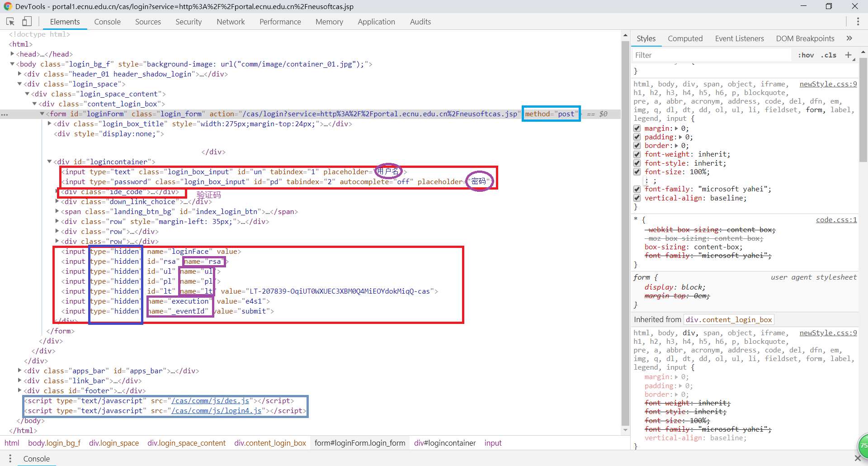Viewport: 868px width, 466px height.
Task: Open the Memory panel tab
Action: coord(329,22)
